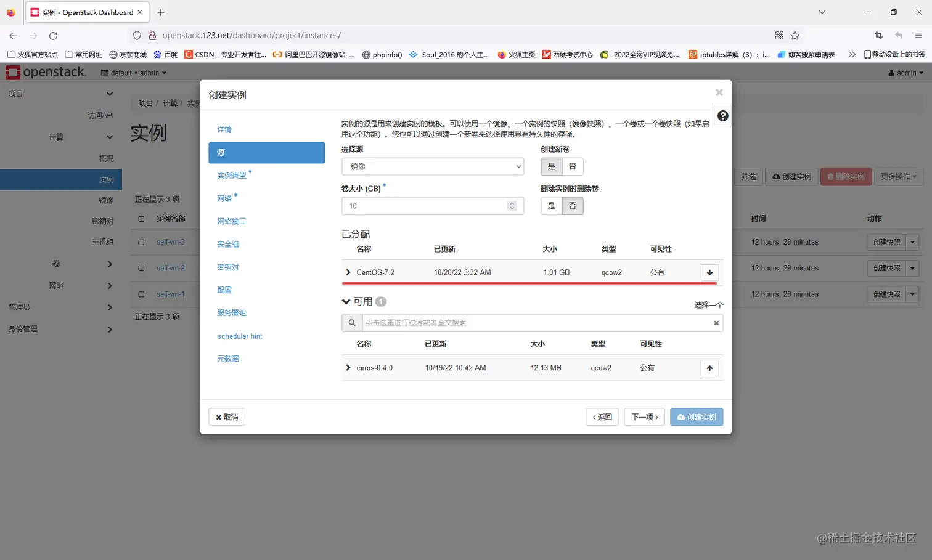The height and width of the screenshot is (560, 932).
Task: Open the QR code icon in address bar
Action: [x=779, y=36]
